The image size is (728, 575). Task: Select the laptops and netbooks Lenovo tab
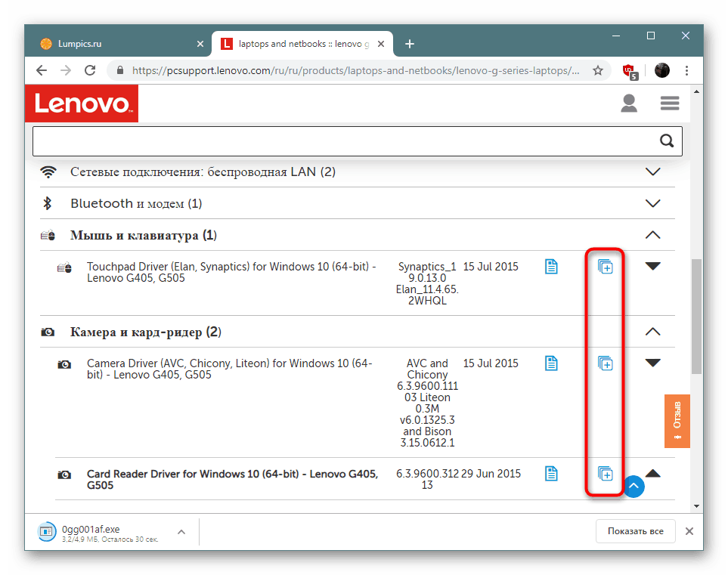[302, 44]
